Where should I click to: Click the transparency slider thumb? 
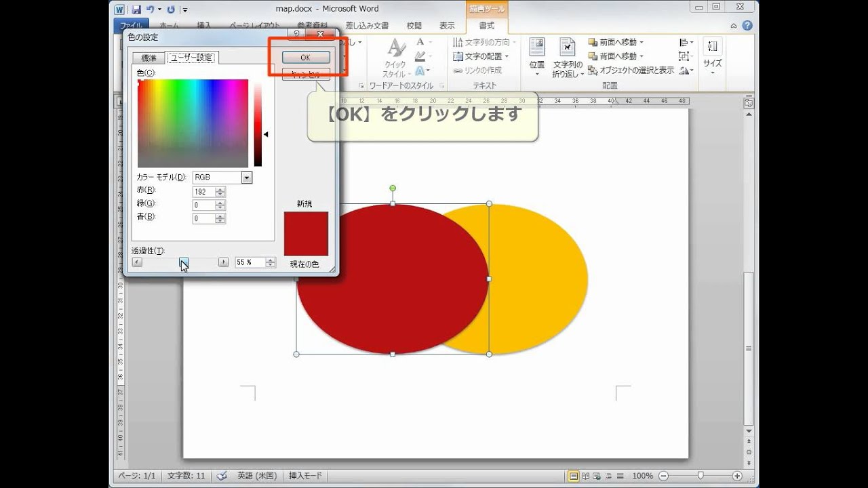[x=184, y=262]
